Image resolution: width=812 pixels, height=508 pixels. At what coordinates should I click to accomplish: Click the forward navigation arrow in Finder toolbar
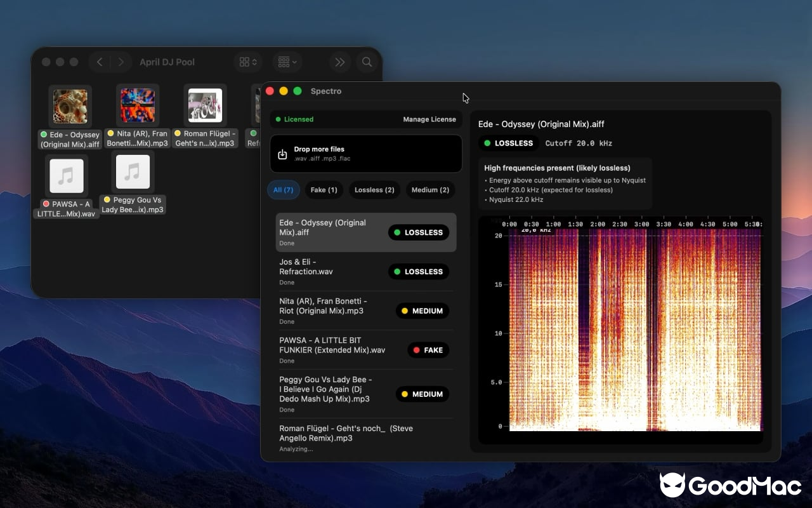pos(121,62)
